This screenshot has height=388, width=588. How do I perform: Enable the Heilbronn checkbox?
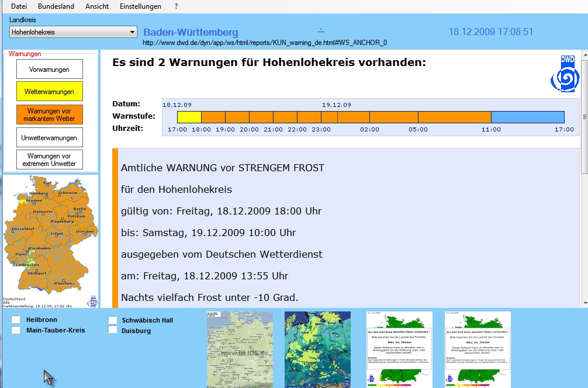pyautogui.click(x=16, y=320)
